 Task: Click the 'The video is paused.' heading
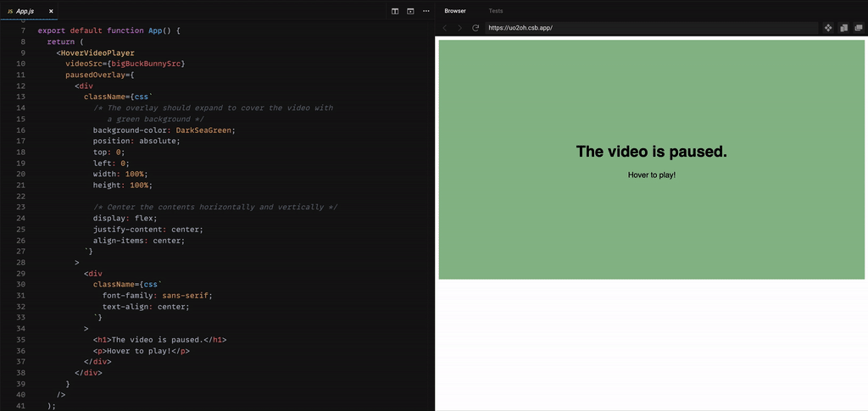pyautogui.click(x=652, y=151)
